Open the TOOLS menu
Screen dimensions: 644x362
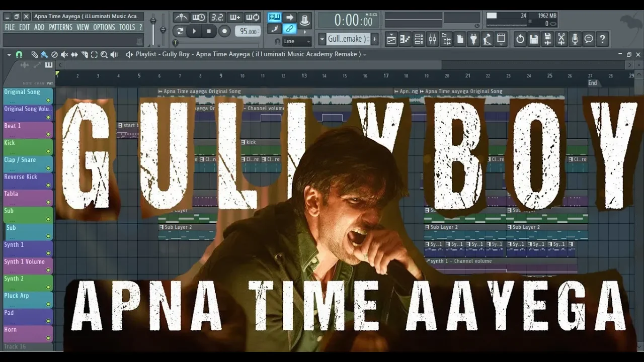pyautogui.click(x=127, y=27)
